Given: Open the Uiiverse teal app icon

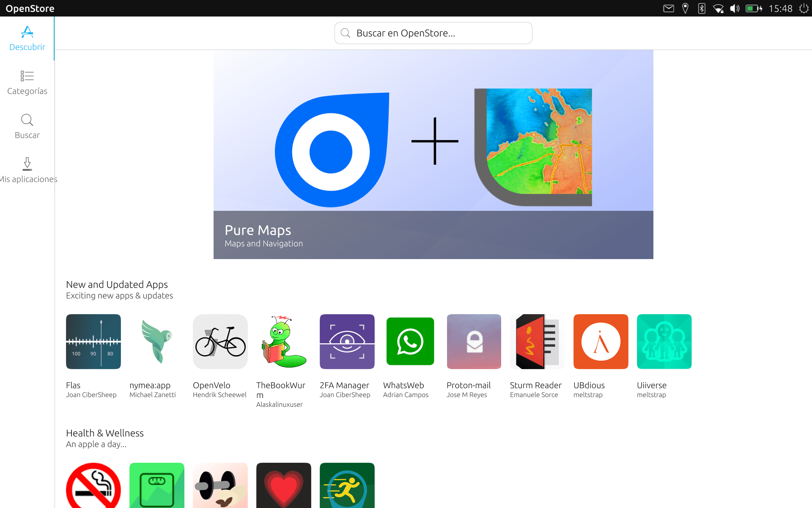Looking at the screenshot, I should coord(664,341).
